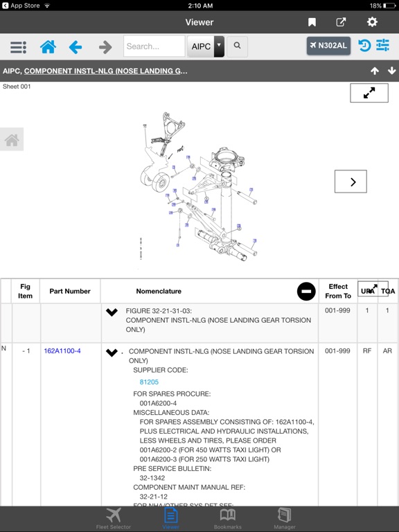Open the hamburger list menu icon
This screenshot has height=532, width=399.
coord(18,47)
